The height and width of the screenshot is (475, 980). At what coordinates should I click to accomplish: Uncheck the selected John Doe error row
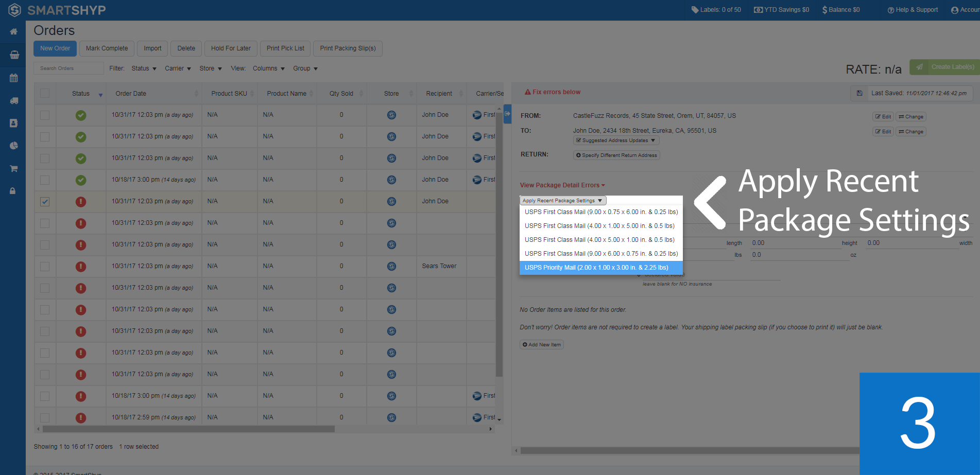pos(45,202)
